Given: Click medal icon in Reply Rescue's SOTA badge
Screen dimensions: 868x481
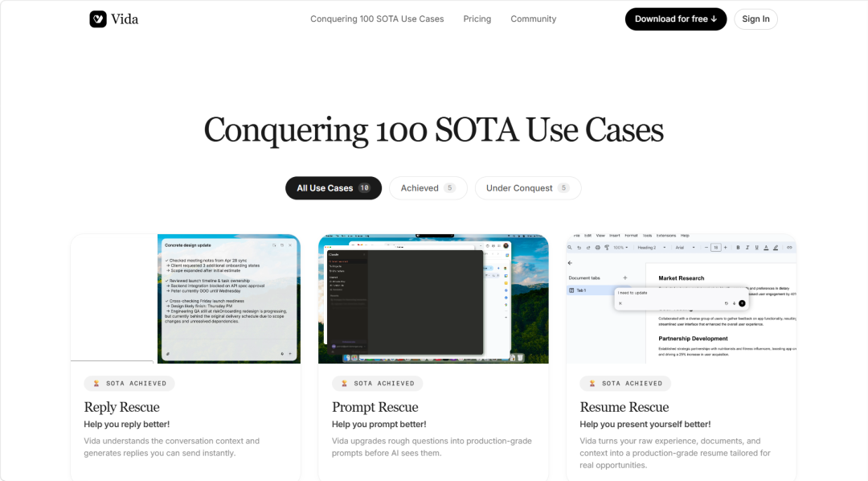Looking at the screenshot, I should (x=96, y=384).
